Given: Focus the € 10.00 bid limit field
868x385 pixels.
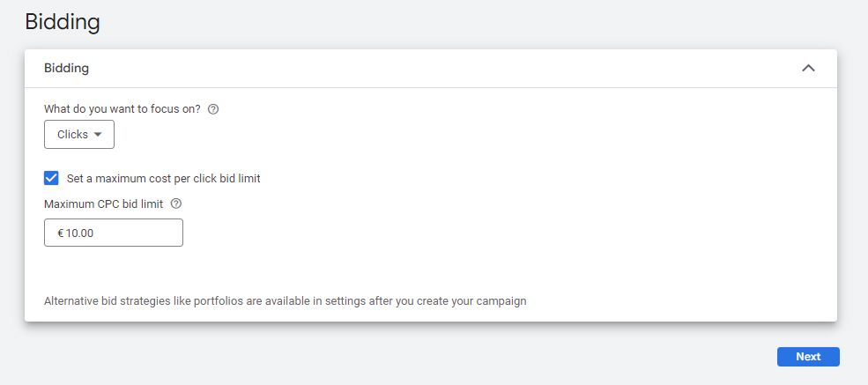Looking at the screenshot, I should tap(114, 233).
